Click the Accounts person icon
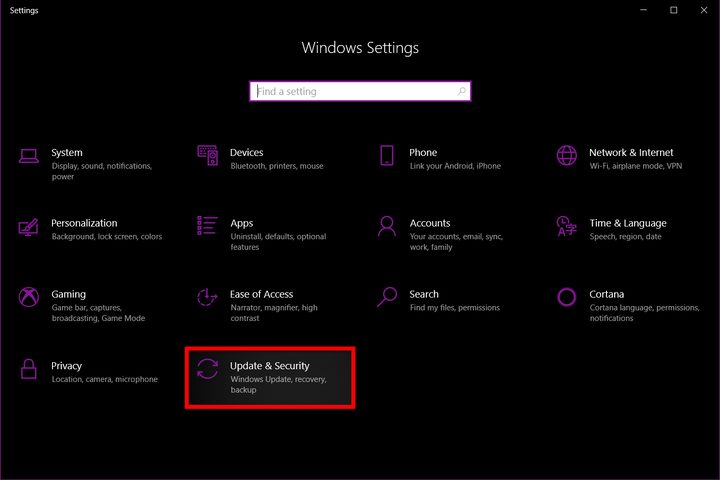 pyautogui.click(x=387, y=226)
